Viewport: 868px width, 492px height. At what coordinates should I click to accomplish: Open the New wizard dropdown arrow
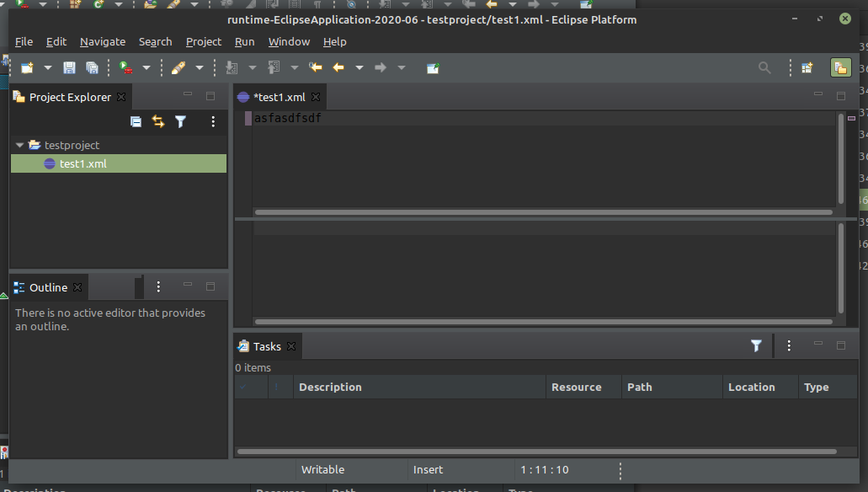48,67
